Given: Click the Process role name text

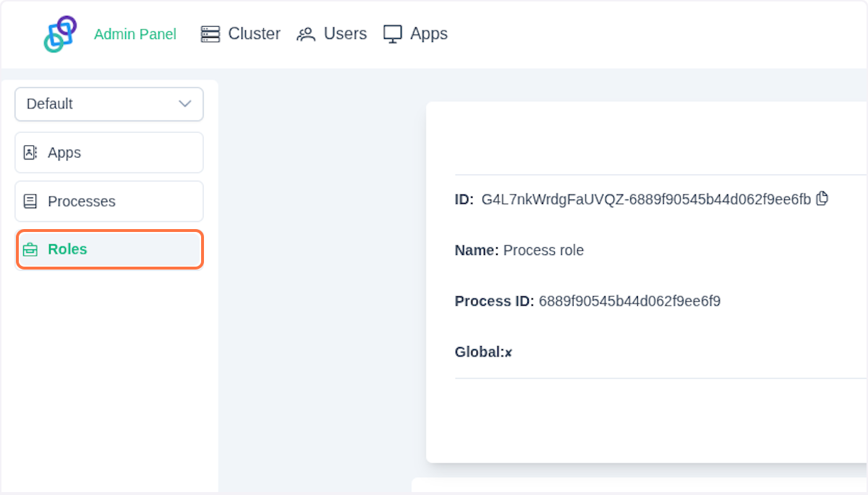Looking at the screenshot, I should 543,251.
